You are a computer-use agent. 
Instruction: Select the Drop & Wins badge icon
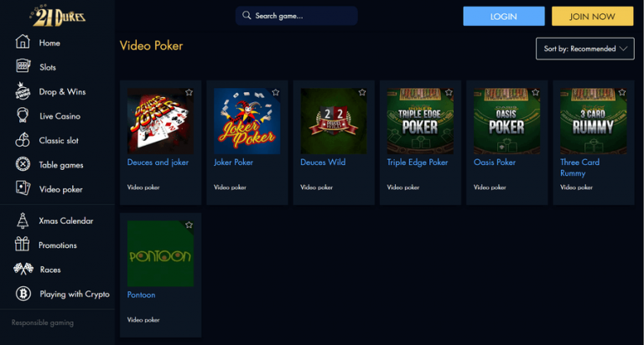coord(23,91)
